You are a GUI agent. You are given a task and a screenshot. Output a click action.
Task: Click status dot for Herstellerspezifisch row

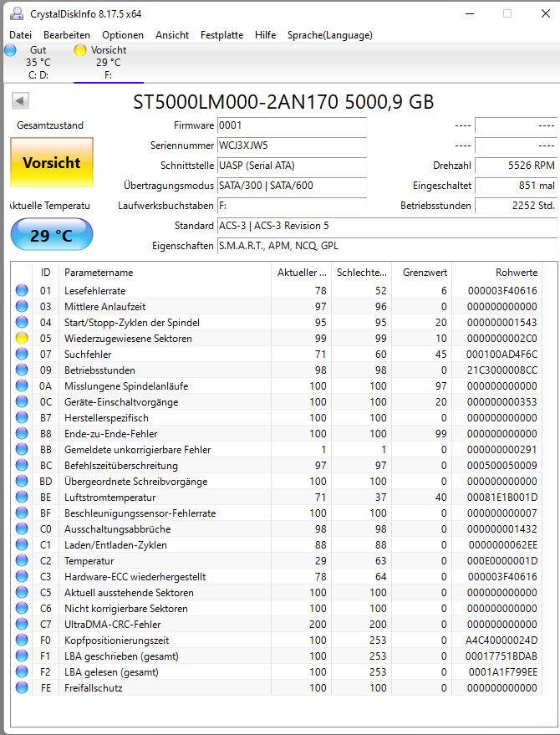(22, 417)
